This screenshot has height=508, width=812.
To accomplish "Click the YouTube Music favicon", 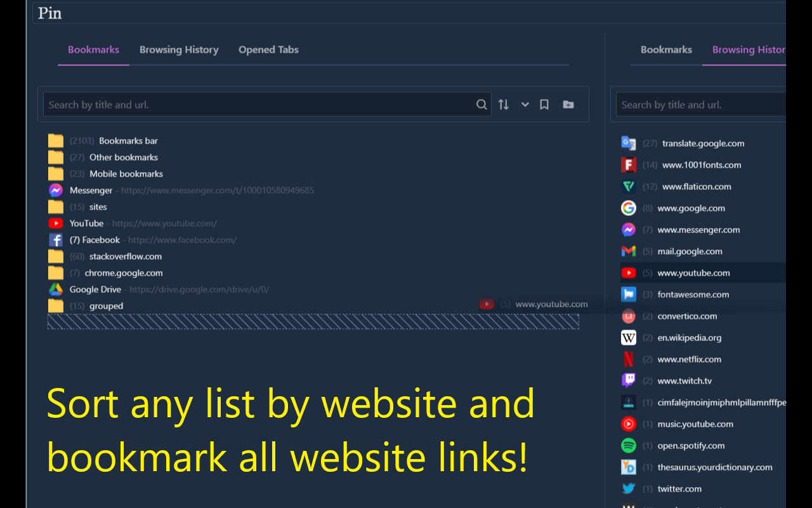I will (x=629, y=424).
